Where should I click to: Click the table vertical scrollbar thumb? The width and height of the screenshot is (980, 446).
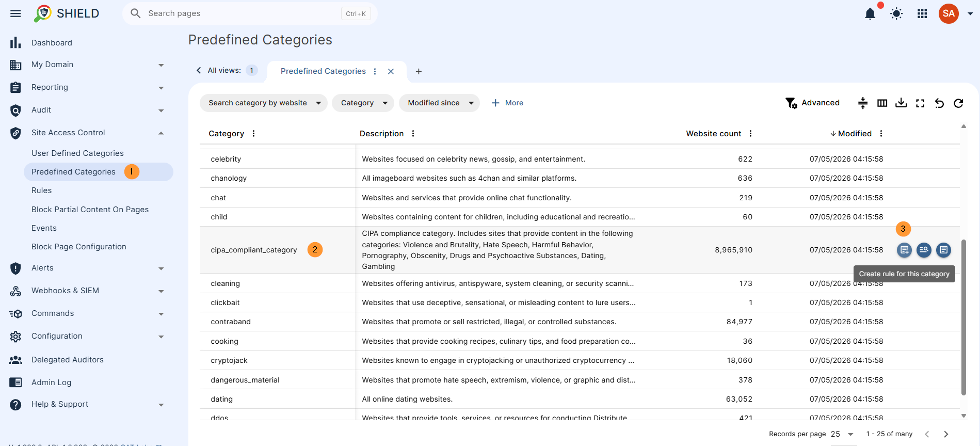[x=963, y=317]
